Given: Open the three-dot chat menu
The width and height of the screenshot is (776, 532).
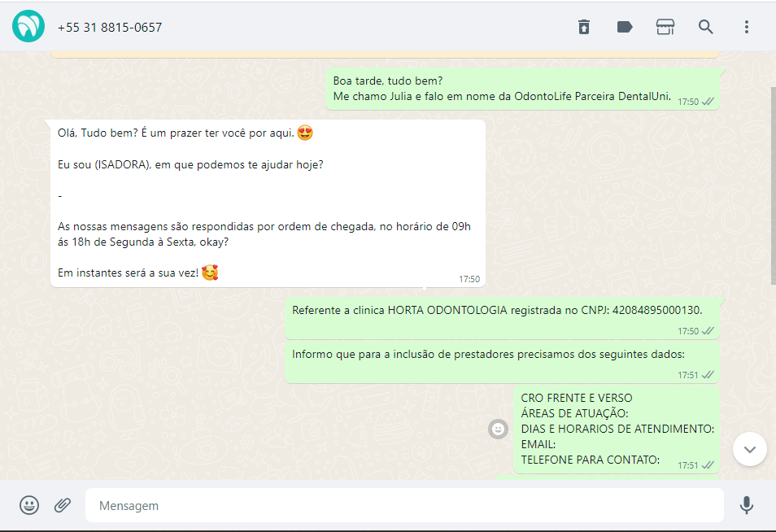Looking at the screenshot, I should (x=746, y=27).
